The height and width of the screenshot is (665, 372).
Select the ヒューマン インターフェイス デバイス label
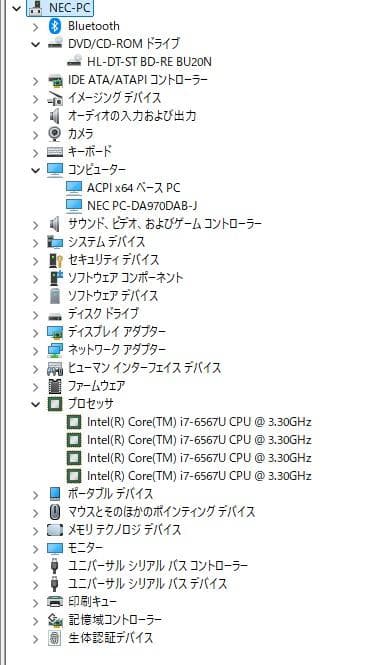[x=144, y=368]
